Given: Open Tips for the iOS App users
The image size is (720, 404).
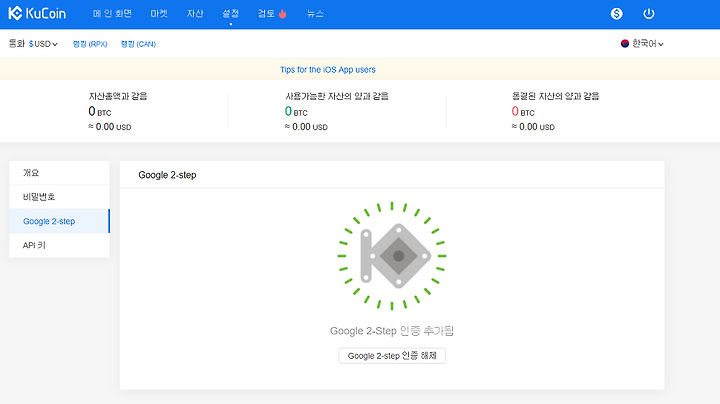Looking at the screenshot, I should 328,69.
